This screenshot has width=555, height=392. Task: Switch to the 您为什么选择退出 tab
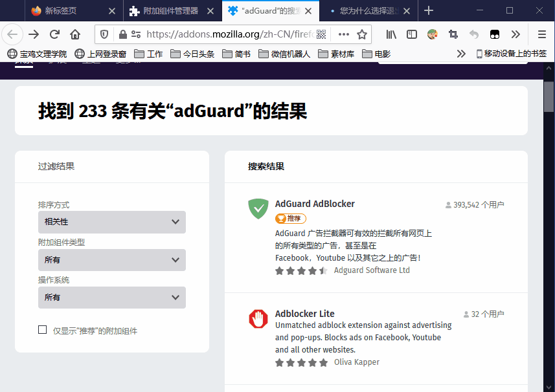[x=369, y=11]
